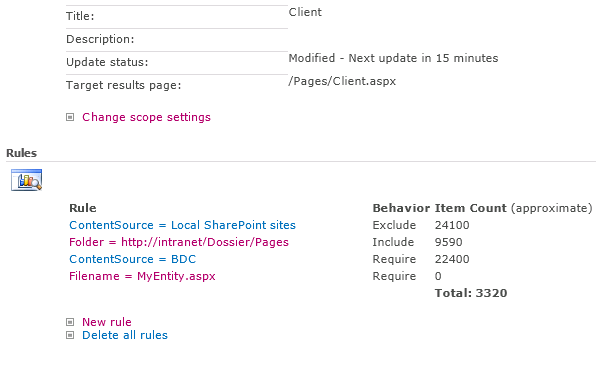Open Change scope settings link
The image size is (602, 374).
click(146, 117)
